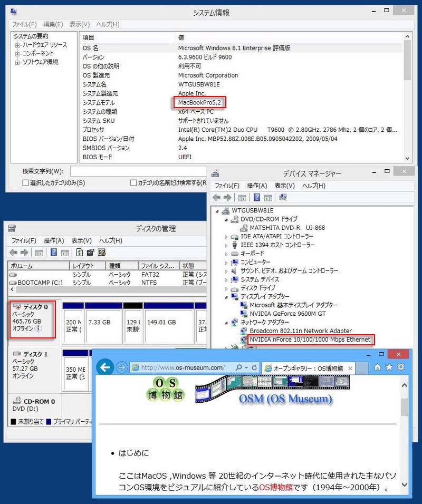Select Broadcom 802.11n Network Adapter
422x504 pixels.
[301, 331]
